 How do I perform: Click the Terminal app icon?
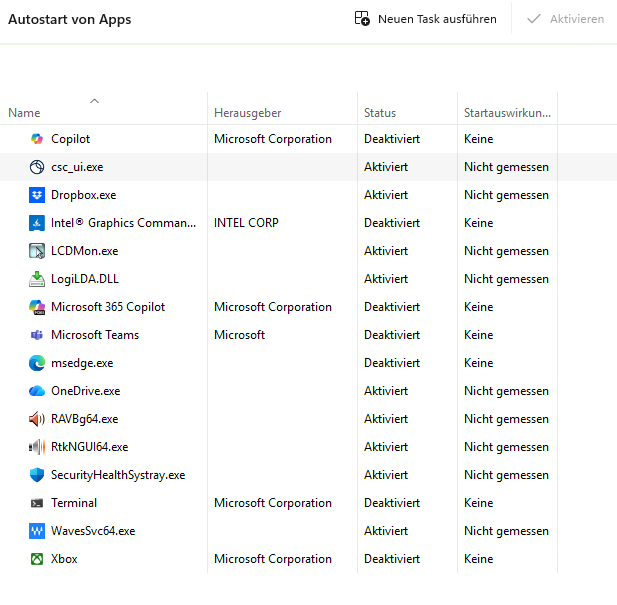point(37,503)
